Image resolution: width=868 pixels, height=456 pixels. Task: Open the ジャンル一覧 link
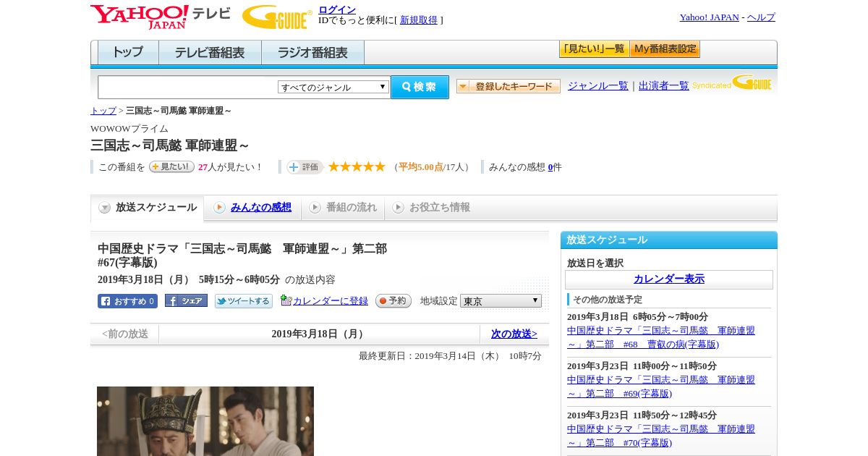tap(598, 85)
